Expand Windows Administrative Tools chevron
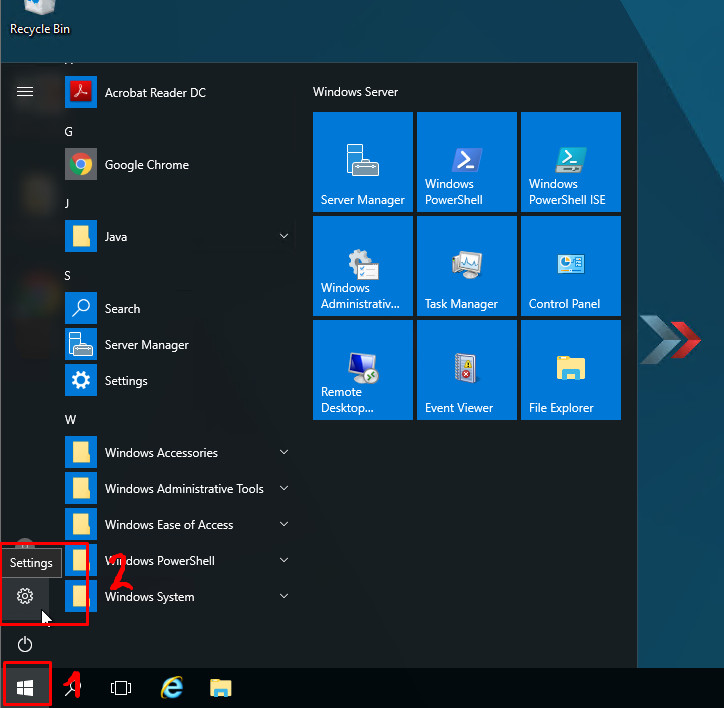This screenshot has width=724, height=708. click(284, 488)
